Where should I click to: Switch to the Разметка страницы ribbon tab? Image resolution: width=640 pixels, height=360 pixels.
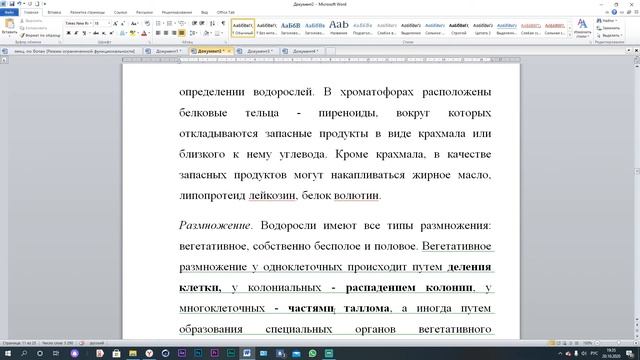pos(87,13)
